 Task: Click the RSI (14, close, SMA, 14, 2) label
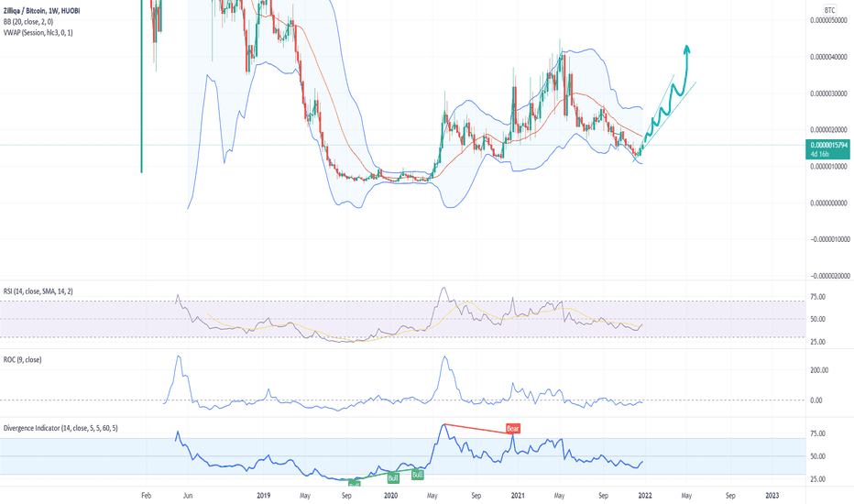click(x=38, y=291)
